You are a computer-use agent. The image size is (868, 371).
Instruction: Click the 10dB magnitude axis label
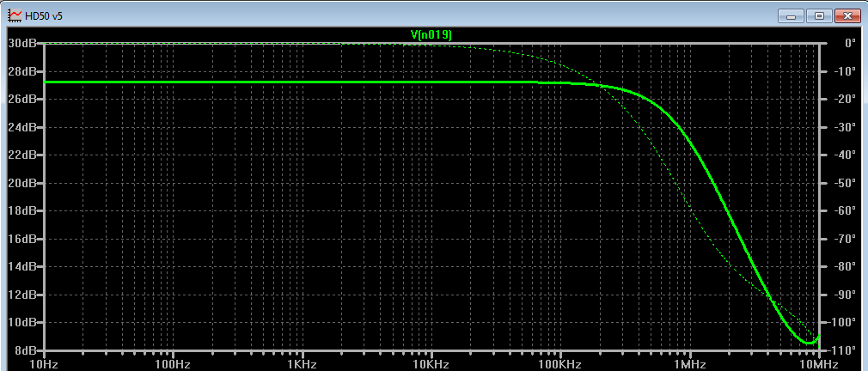21,322
